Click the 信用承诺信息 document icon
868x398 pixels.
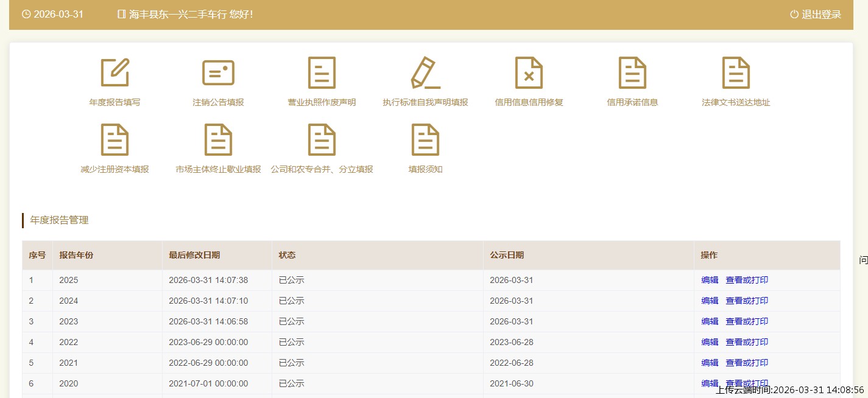(x=632, y=73)
